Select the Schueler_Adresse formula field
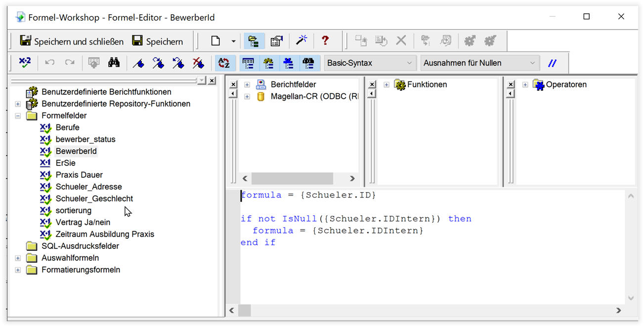This screenshot has width=644, height=327. [x=88, y=187]
